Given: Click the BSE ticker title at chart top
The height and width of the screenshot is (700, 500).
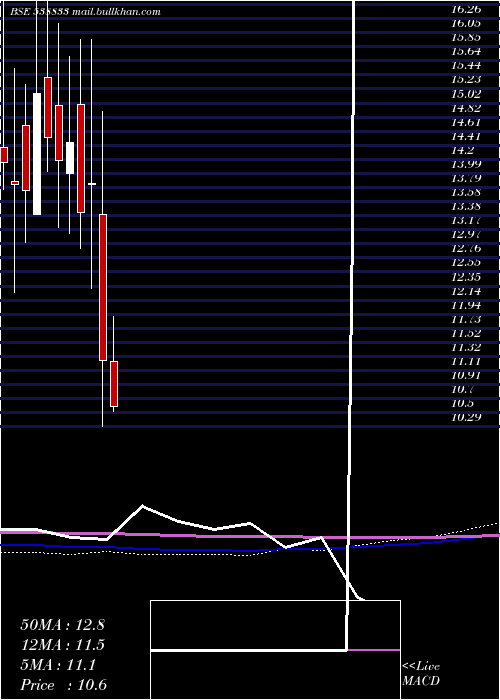Looking at the screenshot, I should tap(85, 12).
